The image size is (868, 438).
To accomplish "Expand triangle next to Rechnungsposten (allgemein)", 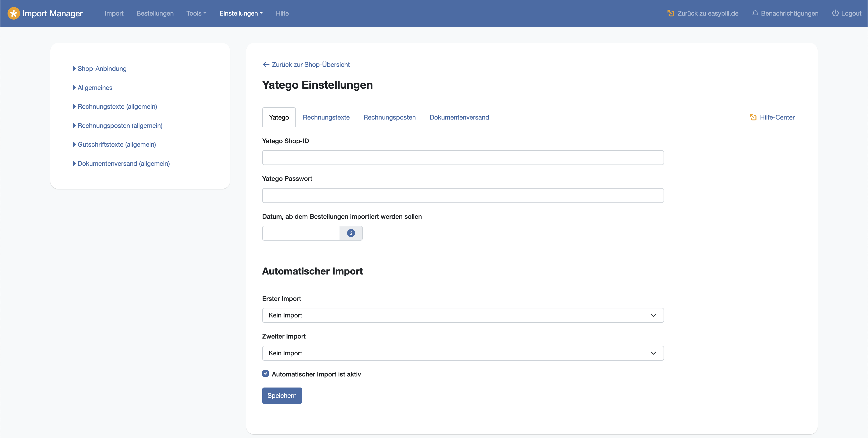I will pos(74,126).
